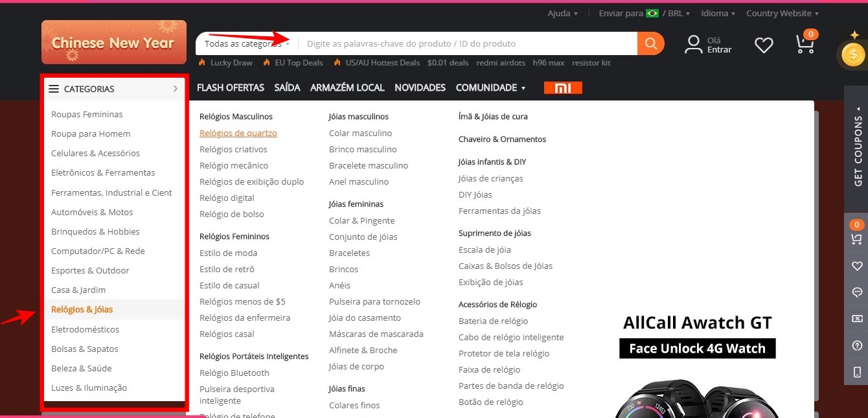
Task: Open the Ajuda dropdown
Action: pyautogui.click(x=563, y=13)
